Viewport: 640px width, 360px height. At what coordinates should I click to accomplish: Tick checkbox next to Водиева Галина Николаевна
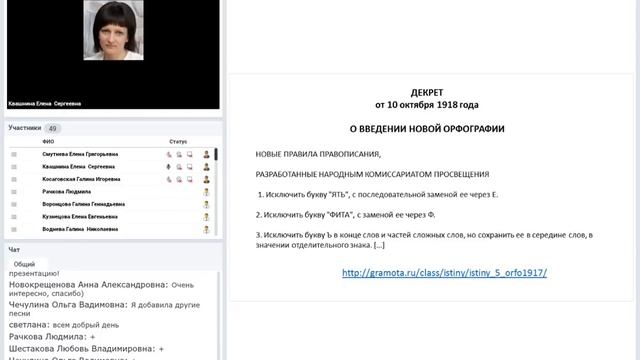(14, 229)
